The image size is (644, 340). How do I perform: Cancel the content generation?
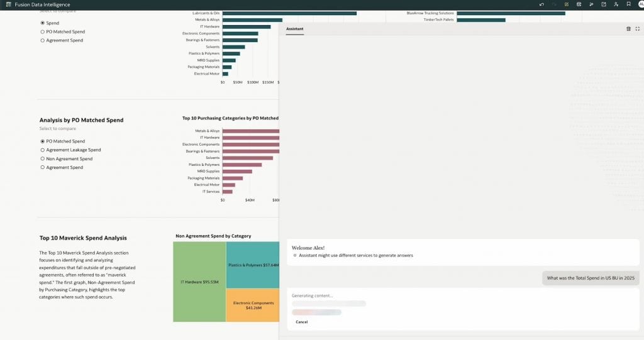coord(301,322)
